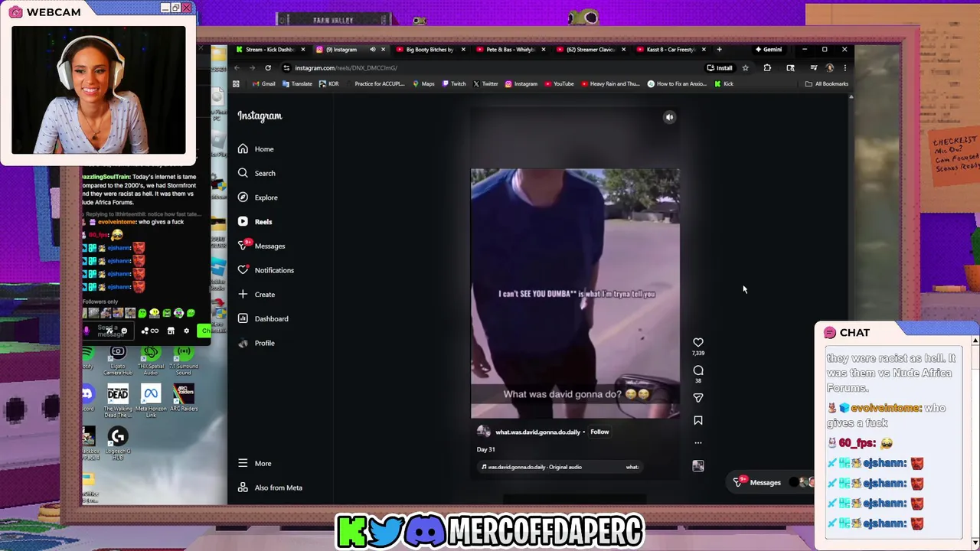Like the reel with heart icon
The width and height of the screenshot is (980, 551).
pos(698,343)
